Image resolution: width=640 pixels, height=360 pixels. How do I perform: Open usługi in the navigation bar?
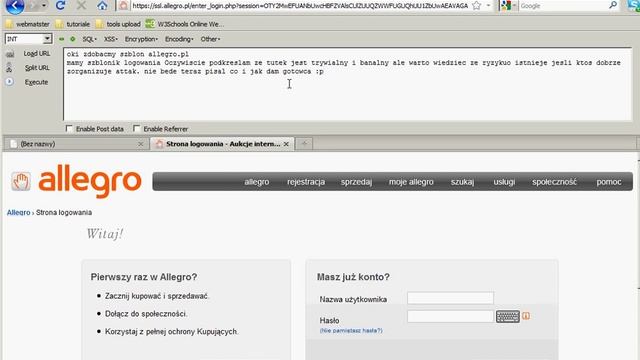click(x=504, y=182)
